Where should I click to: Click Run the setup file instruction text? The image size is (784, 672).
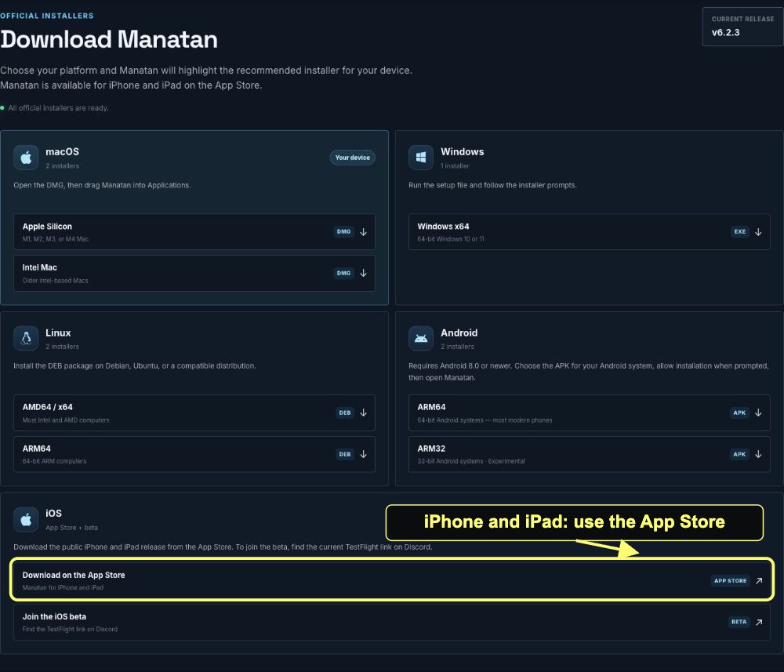pyautogui.click(x=492, y=185)
